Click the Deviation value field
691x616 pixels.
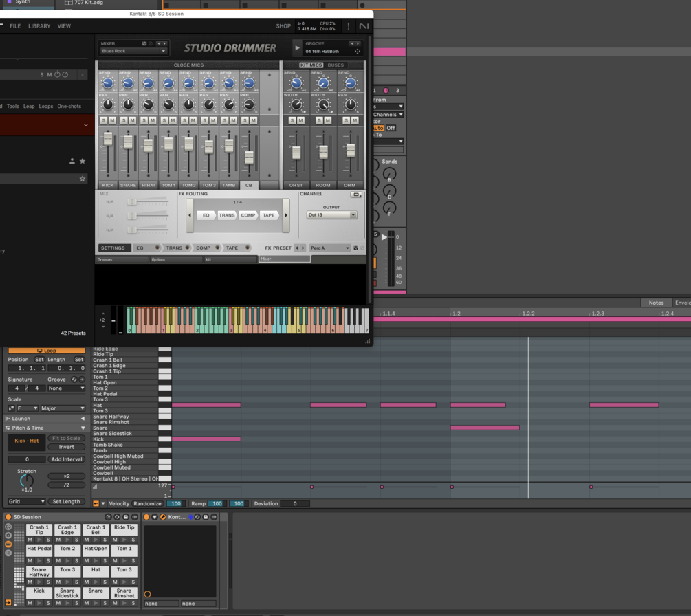click(295, 504)
